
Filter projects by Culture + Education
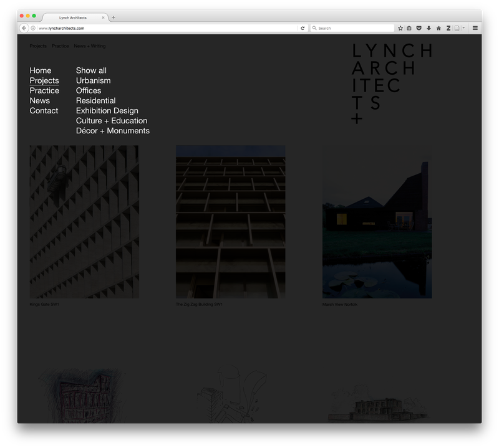(112, 120)
